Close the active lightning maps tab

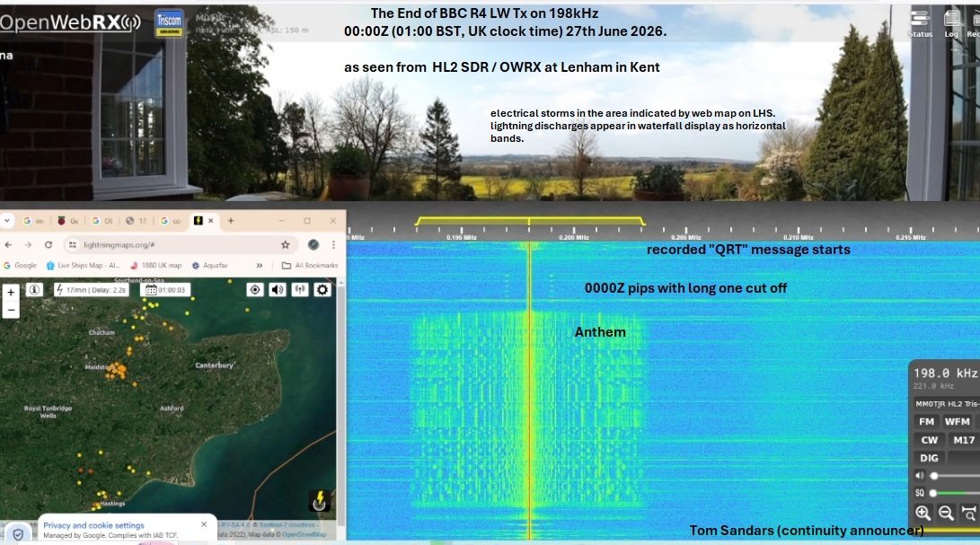tap(210, 221)
